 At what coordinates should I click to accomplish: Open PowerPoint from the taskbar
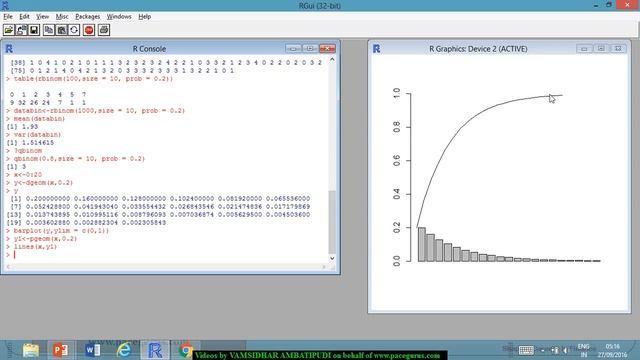(x=61, y=350)
